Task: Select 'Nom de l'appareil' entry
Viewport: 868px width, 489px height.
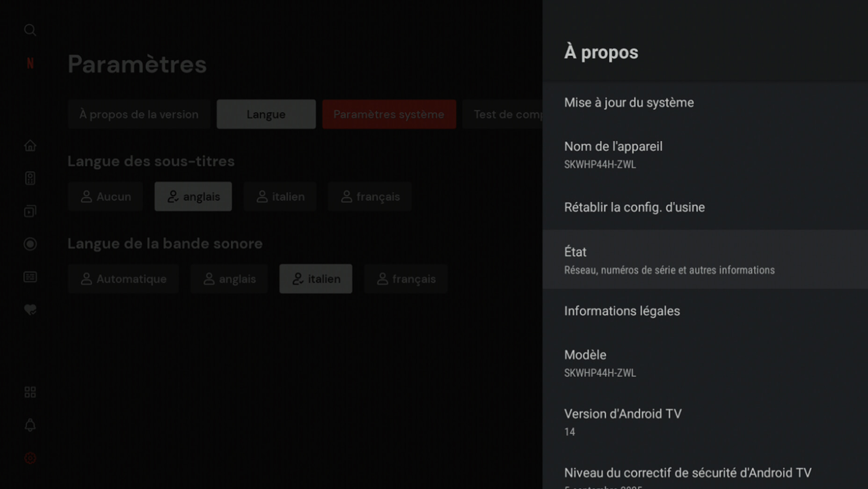Action: click(705, 154)
